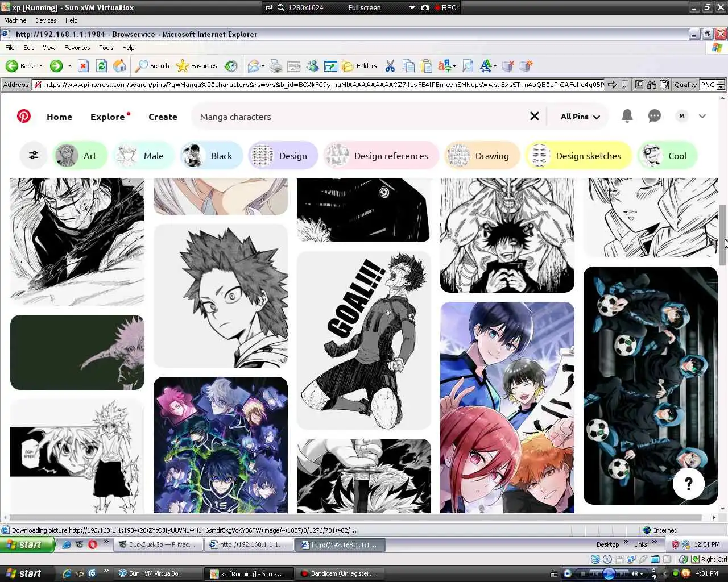Open the Favorites menu in menu bar
The image size is (728, 582).
click(x=77, y=48)
